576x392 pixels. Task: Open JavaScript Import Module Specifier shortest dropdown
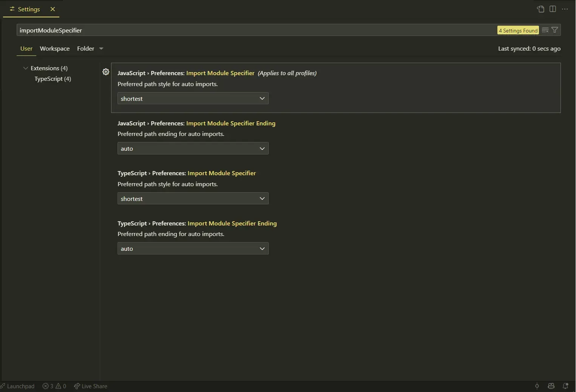click(193, 99)
